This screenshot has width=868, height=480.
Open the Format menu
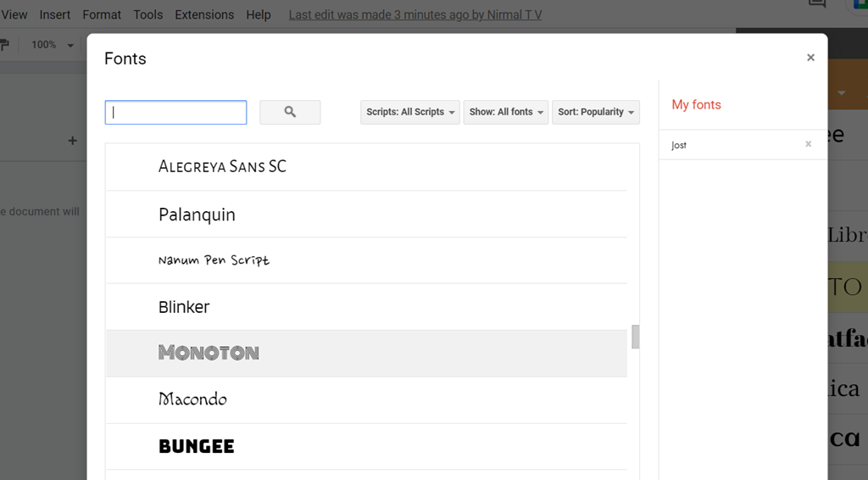coord(102,15)
